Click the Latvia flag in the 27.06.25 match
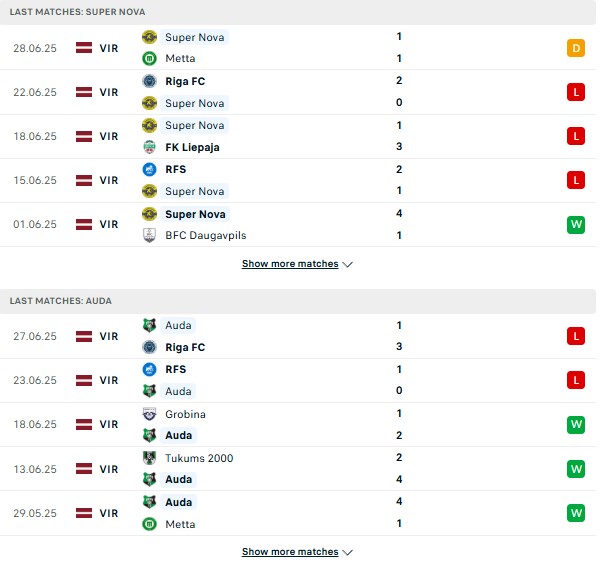Image resolution: width=603 pixels, height=569 pixels. point(84,336)
